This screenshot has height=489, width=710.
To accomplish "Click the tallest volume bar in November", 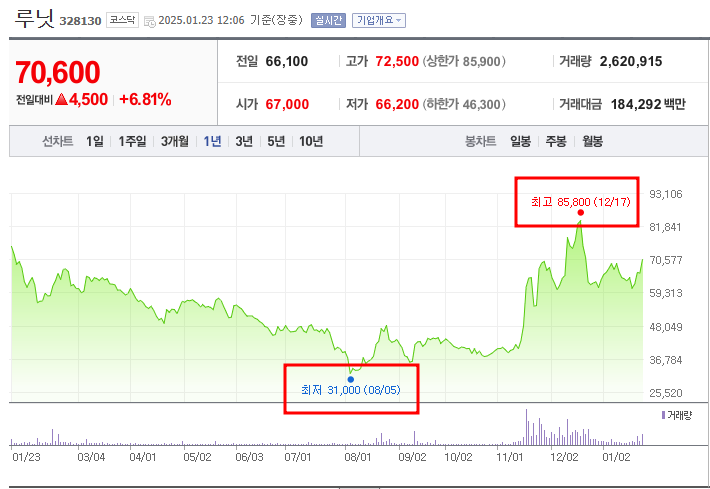I will 526,427.
